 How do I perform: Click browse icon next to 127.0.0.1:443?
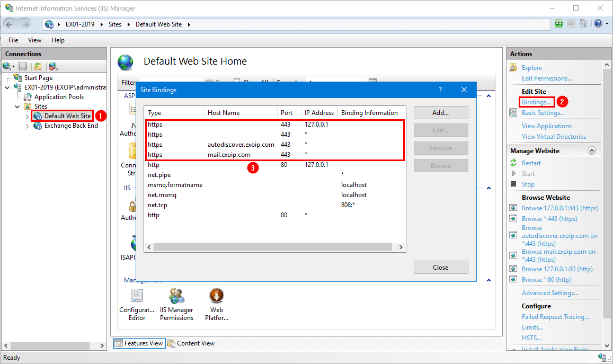pyautogui.click(x=513, y=208)
